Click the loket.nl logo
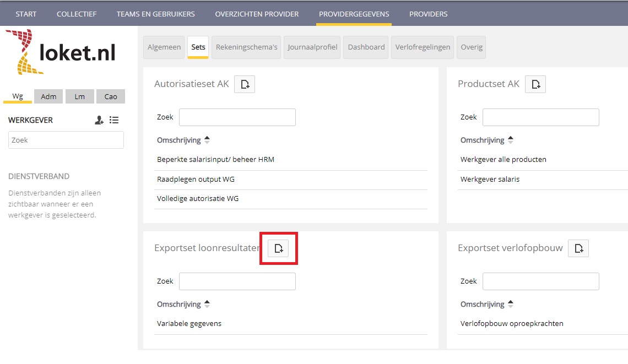The image size is (628, 364). click(x=61, y=52)
